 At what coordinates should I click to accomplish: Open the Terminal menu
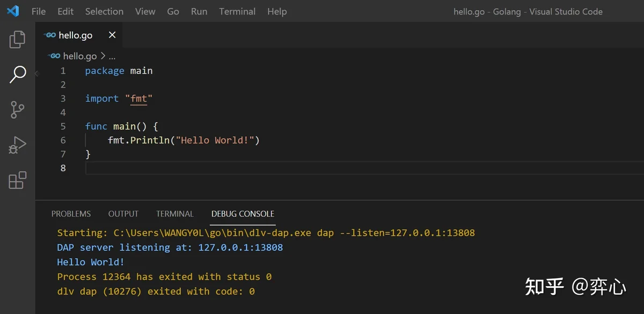pos(237,11)
